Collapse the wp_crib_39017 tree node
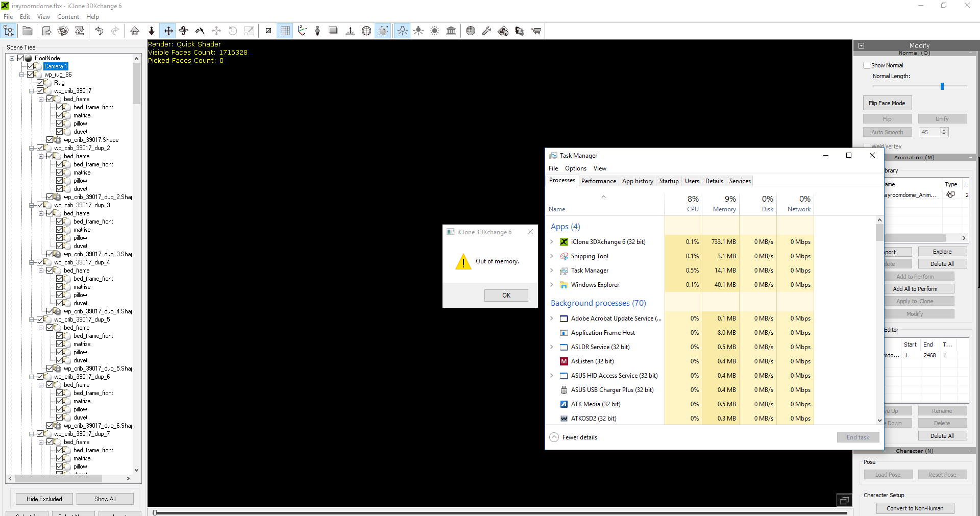The width and height of the screenshot is (980, 516). [x=31, y=91]
